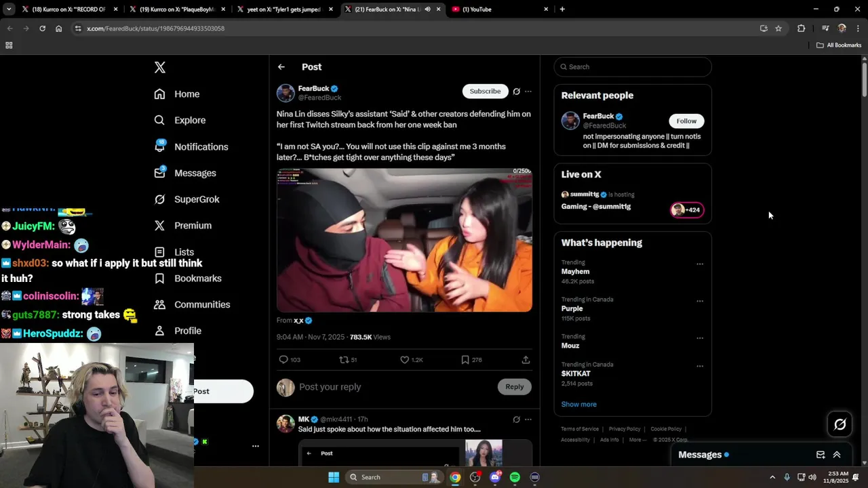Switch to the YouTube tab
868x488 pixels.
(500, 9)
